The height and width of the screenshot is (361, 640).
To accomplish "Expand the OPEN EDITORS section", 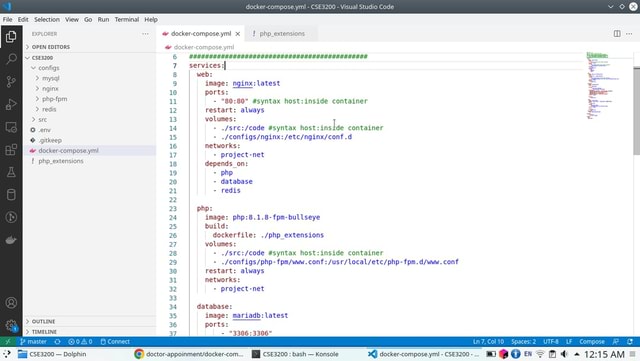I will [x=51, y=47].
